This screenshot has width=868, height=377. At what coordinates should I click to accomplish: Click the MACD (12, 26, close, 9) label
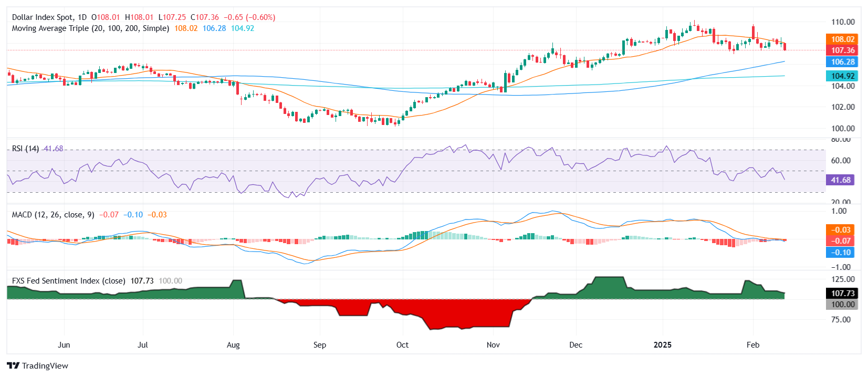[53, 215]
